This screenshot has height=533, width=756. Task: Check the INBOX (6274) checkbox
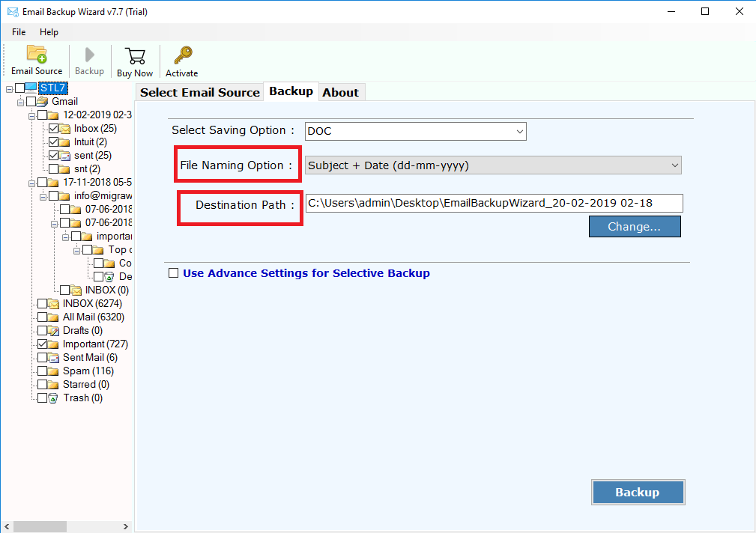(43, 303)
